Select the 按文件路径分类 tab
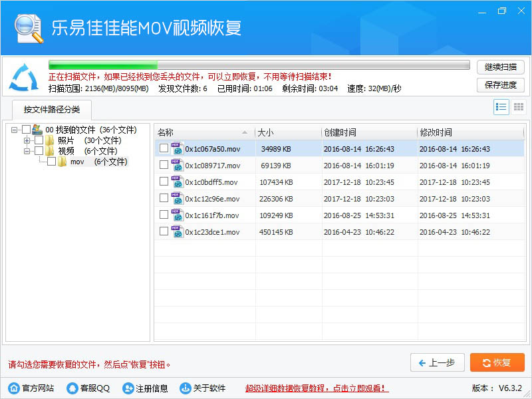Image resolution: width=532 pixels, height=399 pixels. 51,109
